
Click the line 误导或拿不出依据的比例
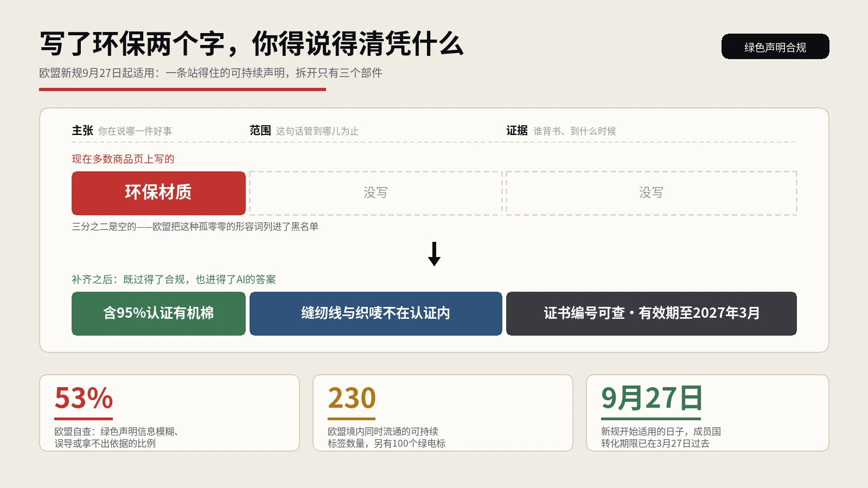coord(105,444)
